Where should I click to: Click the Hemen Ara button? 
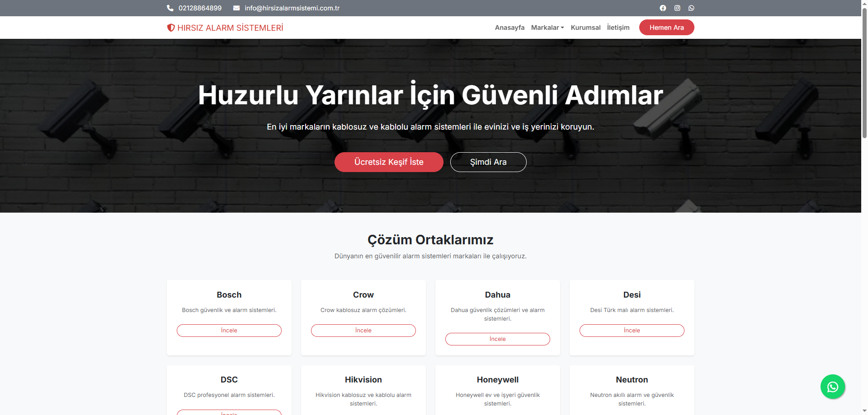[666, 28]
